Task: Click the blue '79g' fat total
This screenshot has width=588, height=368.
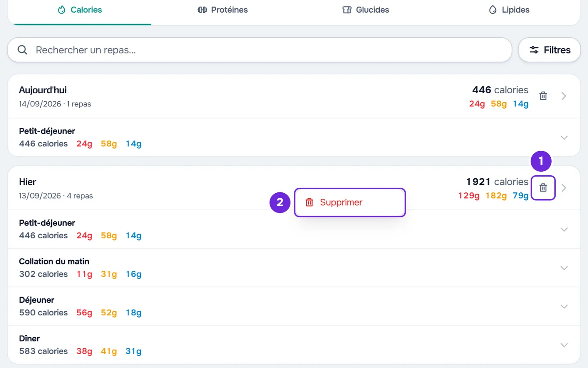Action: pos(521,195)
